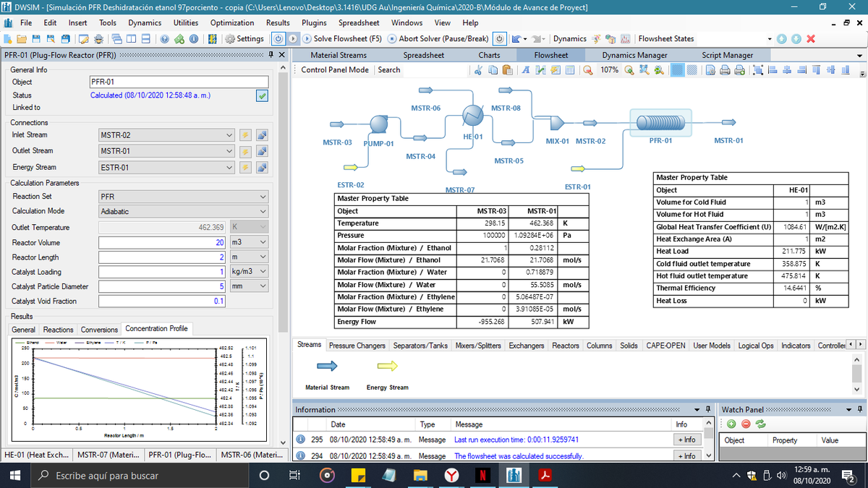The width and height of the screenshot is (868, 488).
Task: Click the Control Panel Mode button
Action: pyautogui.click(x=335, y=70)
